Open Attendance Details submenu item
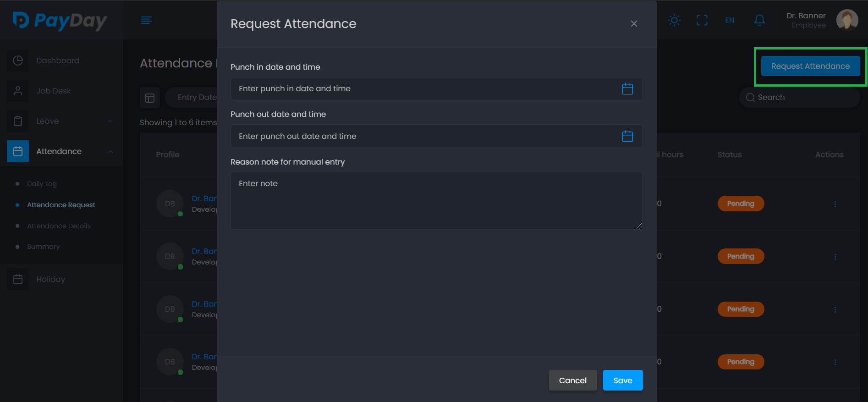 pyautogui.click(x=59, y=226)
